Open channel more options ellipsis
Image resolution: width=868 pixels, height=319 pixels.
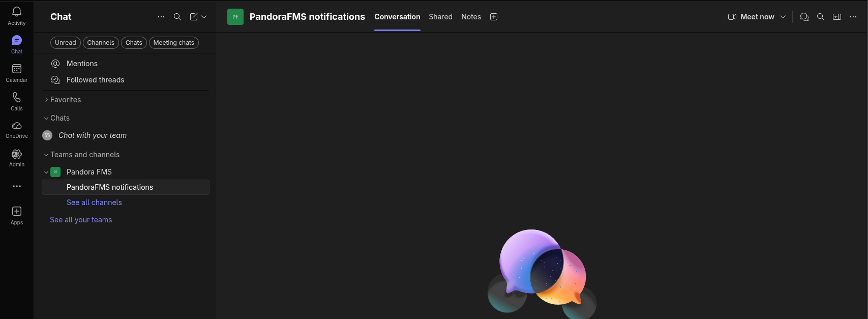[853, 17]
